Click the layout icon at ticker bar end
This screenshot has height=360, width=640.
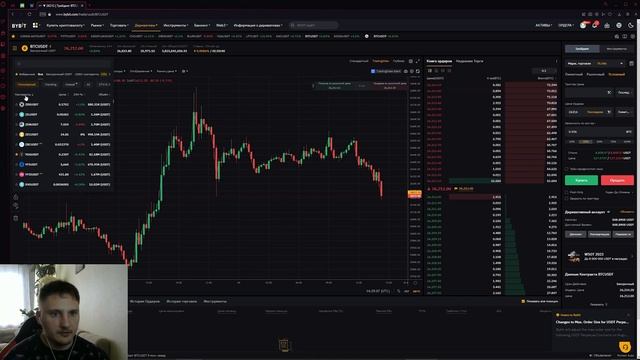pos(624,36)
